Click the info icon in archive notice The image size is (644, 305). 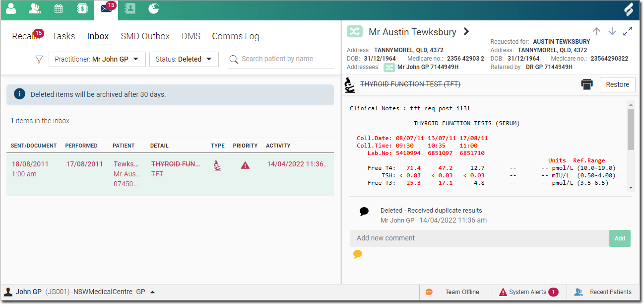click(x=19, y=94)
